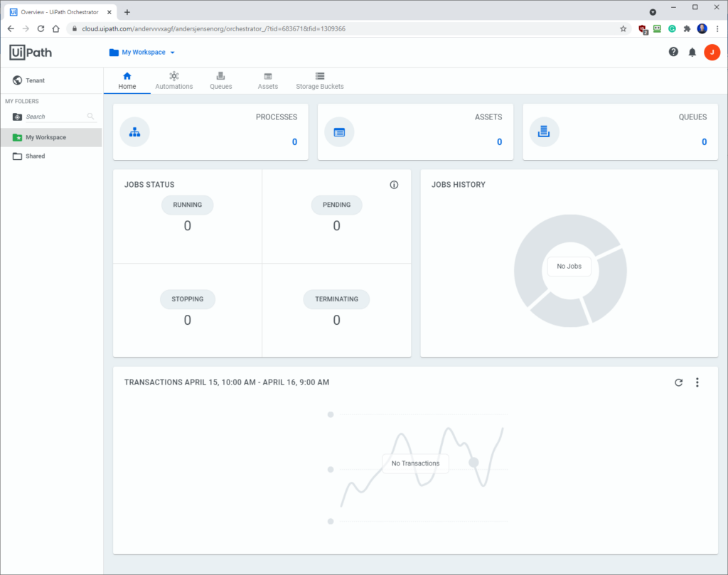Refresh the Transactions chart
Screen dimensions: 728x575
click(x=679, y=382)
